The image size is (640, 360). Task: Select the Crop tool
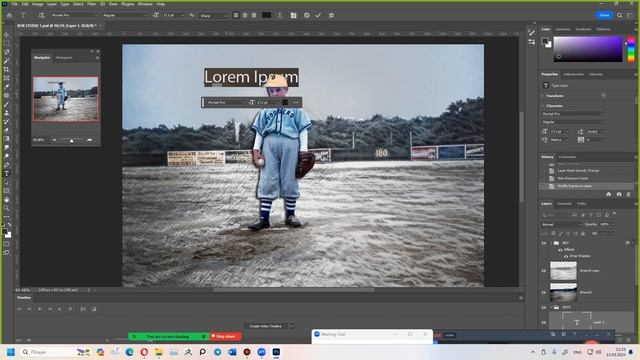click(7, 69)
